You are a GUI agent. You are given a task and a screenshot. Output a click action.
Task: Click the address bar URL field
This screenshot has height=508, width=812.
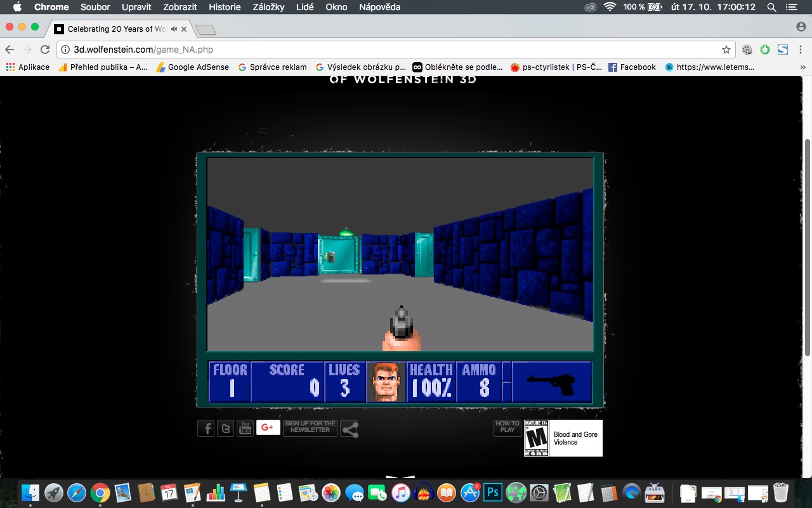(396, 50)
